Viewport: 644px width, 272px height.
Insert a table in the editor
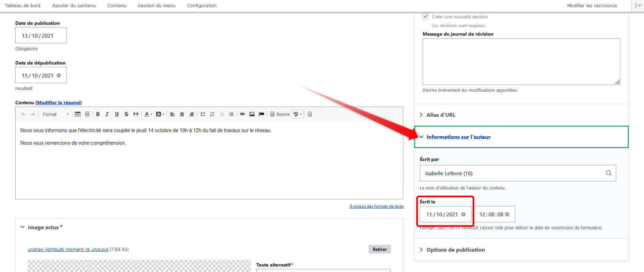click(x=78, y=114)
